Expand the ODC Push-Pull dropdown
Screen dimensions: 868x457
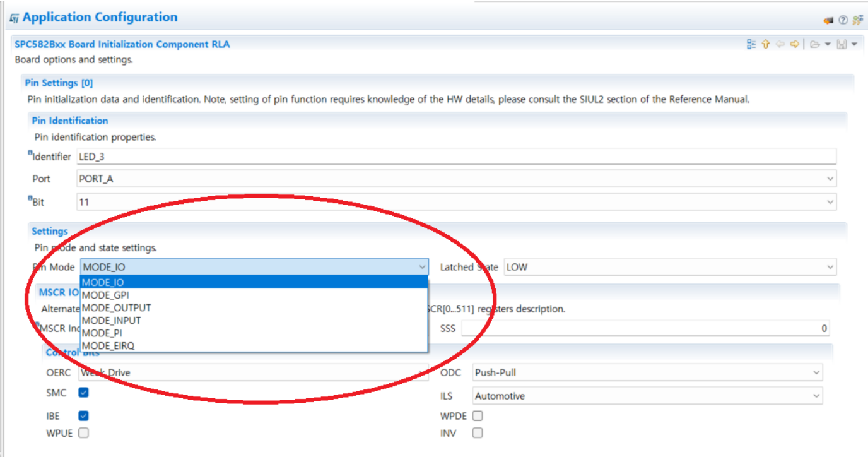(x=817, y=372)
